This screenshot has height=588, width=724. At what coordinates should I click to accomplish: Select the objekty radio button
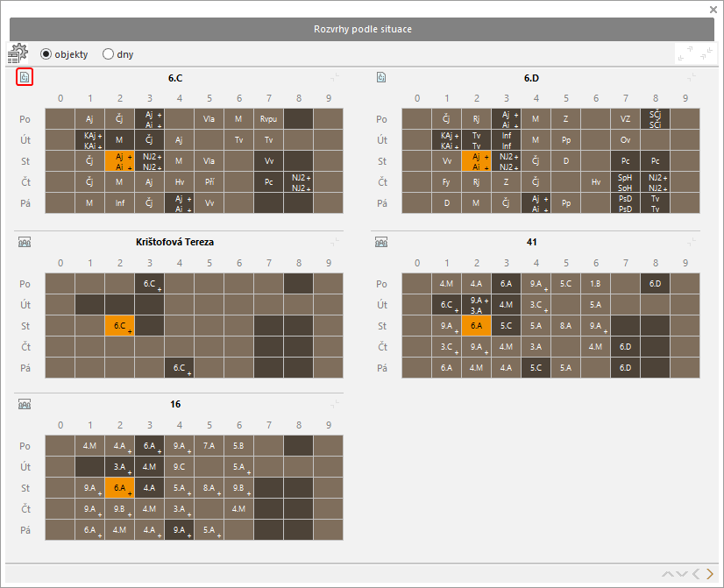(x=46, y=54)
